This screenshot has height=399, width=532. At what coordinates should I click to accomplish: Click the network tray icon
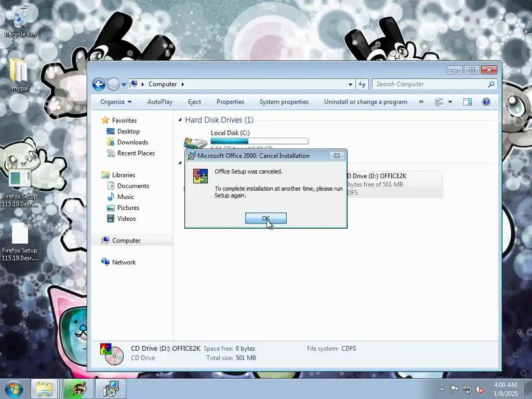467,390
